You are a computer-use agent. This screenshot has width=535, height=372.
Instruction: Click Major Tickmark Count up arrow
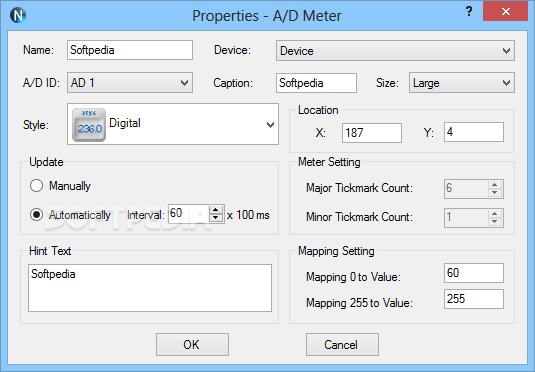click(495, 185)
